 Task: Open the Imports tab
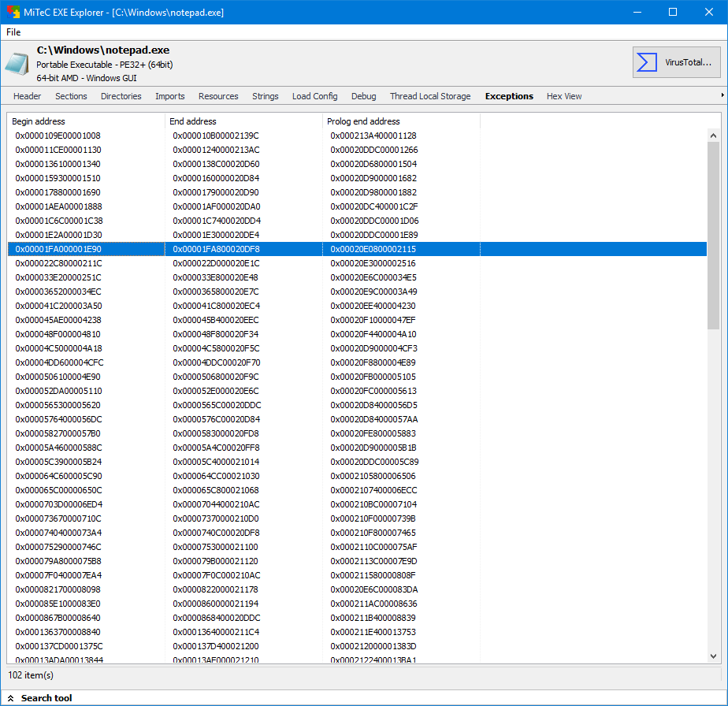(170, 96)
